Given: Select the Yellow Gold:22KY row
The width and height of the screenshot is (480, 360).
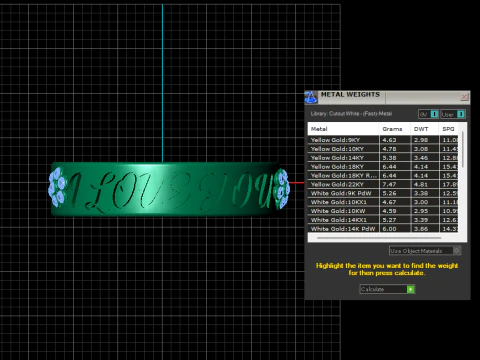Looking at the screenshot, I should 383,184.
